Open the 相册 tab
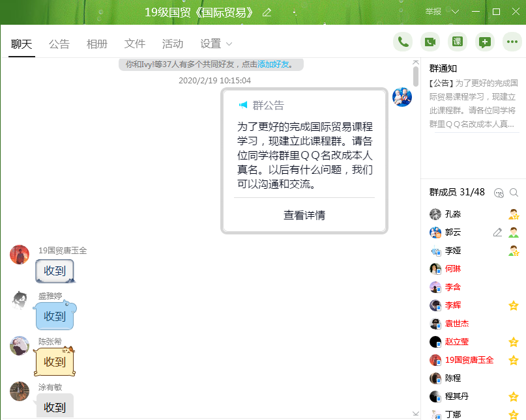 [97, 44]
